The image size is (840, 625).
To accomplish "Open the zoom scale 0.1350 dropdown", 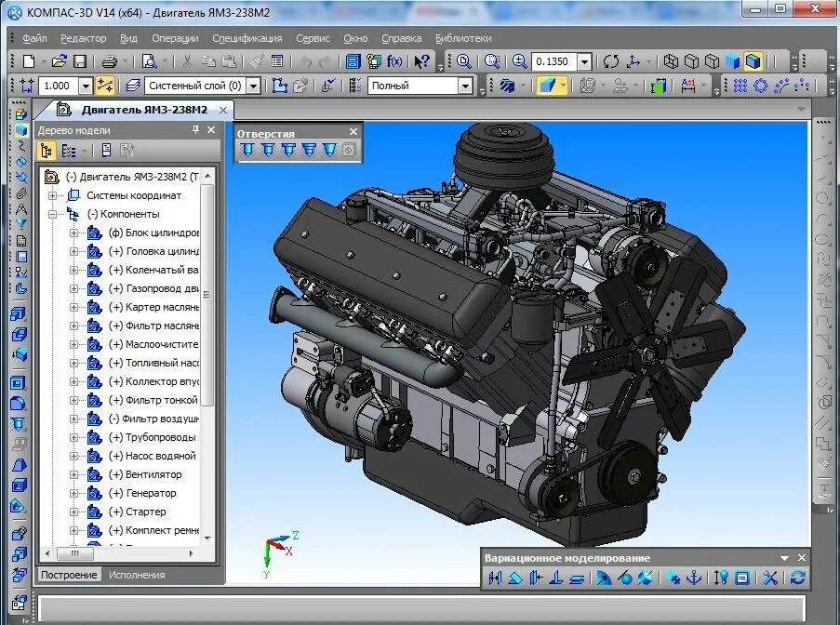I will pyautogui.click(x=584, y=61).
